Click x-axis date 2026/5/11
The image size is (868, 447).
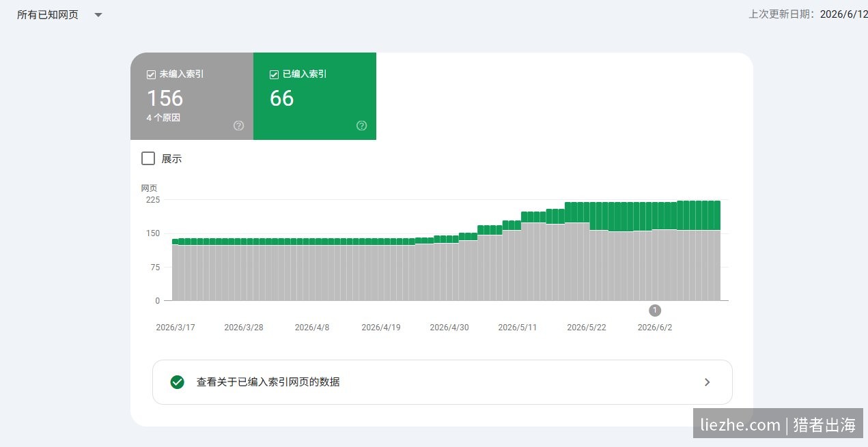pyautogui.click(x=518, y=328)
